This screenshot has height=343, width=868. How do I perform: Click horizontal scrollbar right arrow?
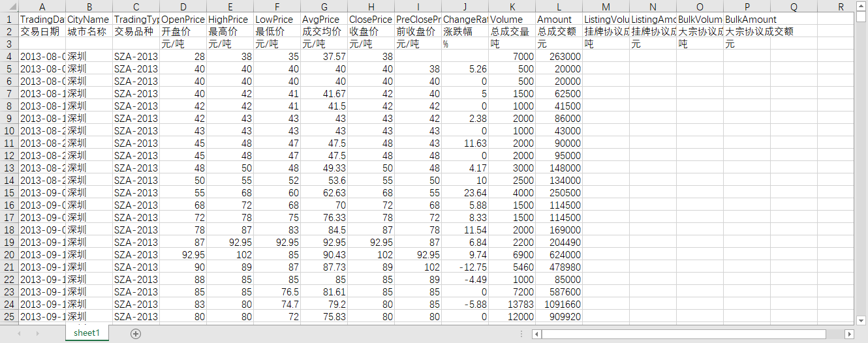pos(849,334)
